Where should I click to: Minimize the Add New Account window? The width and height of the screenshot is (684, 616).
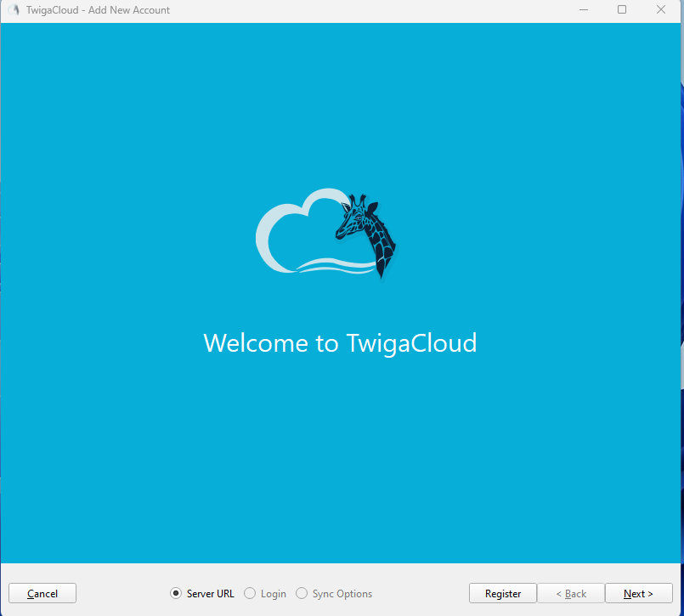(583, 9)
